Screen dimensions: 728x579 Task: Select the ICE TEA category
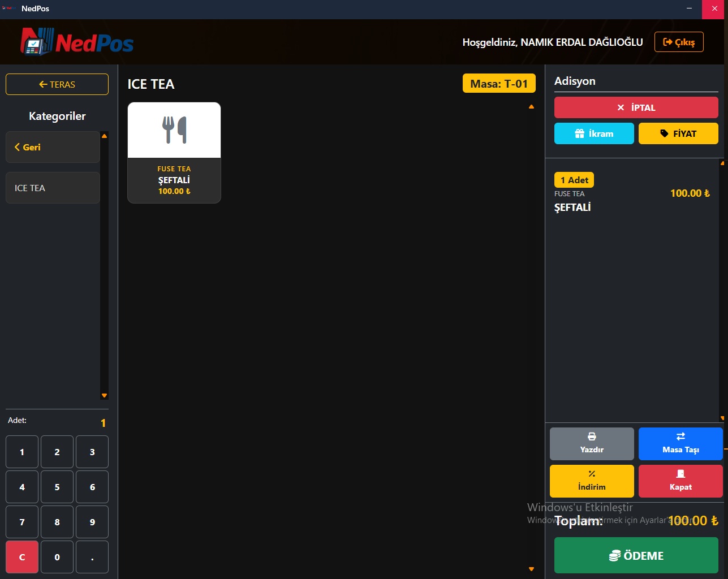tap(53, 188)
